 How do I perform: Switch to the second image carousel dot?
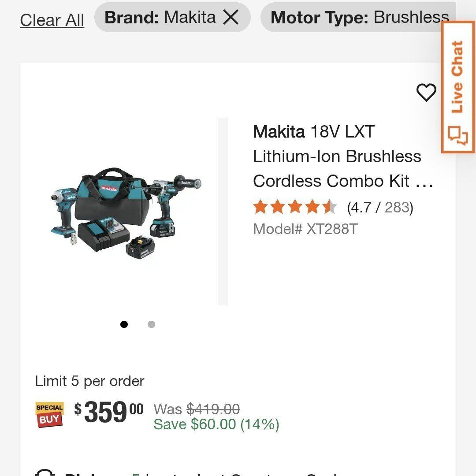point(151,324)
